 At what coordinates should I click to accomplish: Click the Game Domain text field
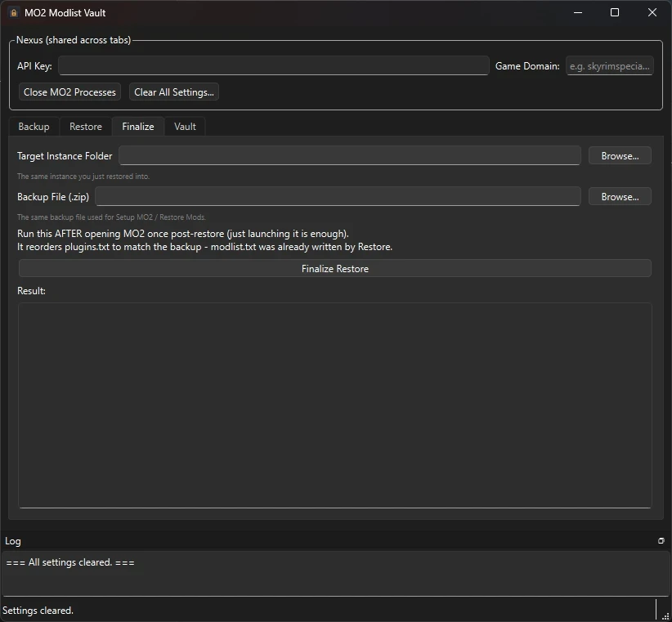click(609, 66)
